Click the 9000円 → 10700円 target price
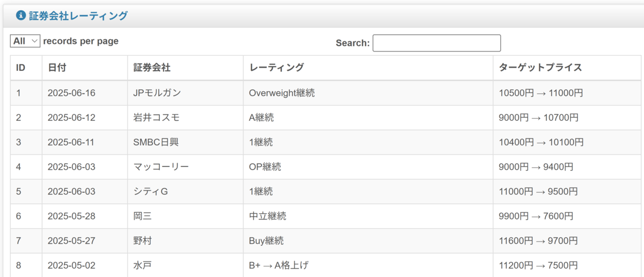The width and height of the screenshot is (644, 277). 567,118
